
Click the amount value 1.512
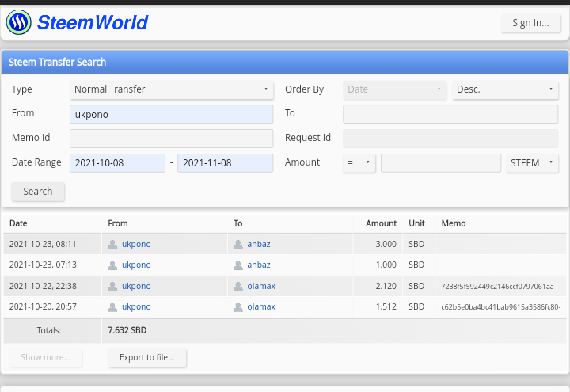click(386, 307)
